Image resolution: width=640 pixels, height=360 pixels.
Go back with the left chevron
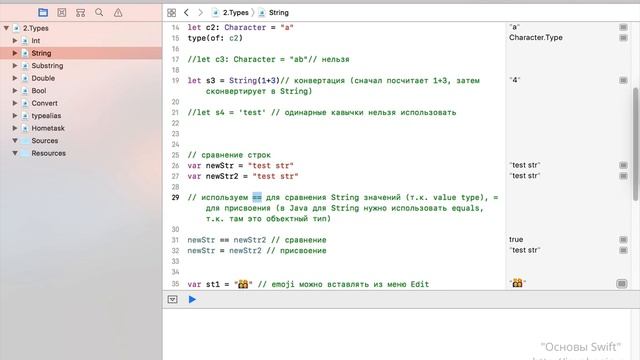[187, 13]
